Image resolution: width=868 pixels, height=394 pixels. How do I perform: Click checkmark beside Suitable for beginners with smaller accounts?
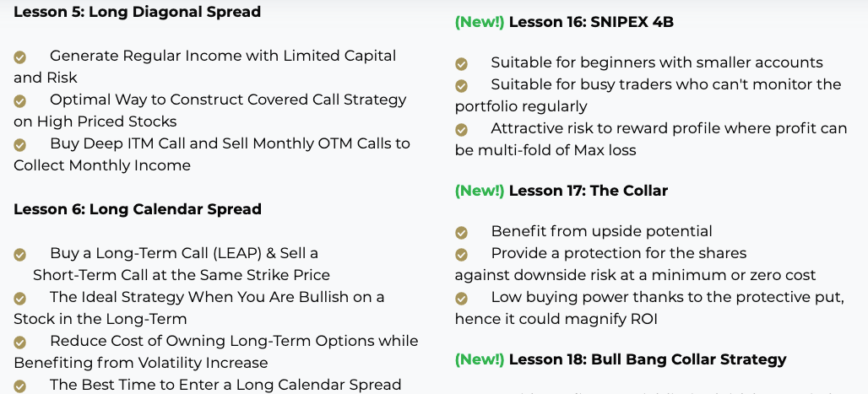(461, 64)
